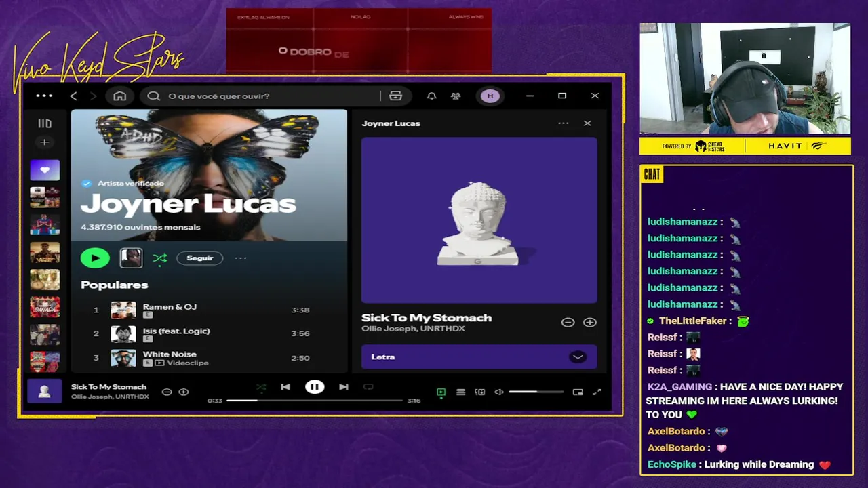Click the Seguir button
Viewport: 868px width, 488px height.
200,258
